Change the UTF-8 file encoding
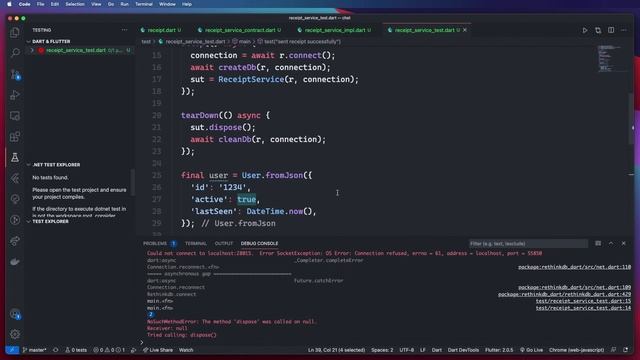This screenshot has width=640, height=360. (x=407, y=350)
